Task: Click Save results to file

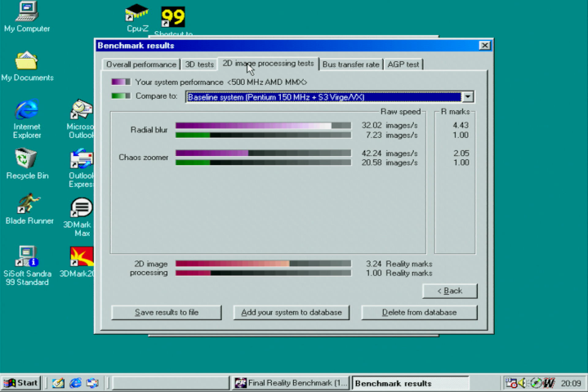Action: 167,313
